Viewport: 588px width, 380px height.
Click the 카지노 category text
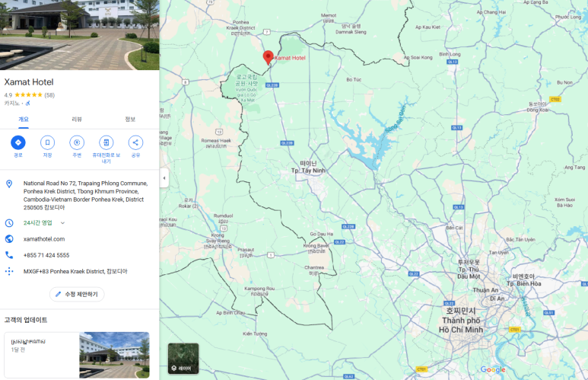(11, 103)
